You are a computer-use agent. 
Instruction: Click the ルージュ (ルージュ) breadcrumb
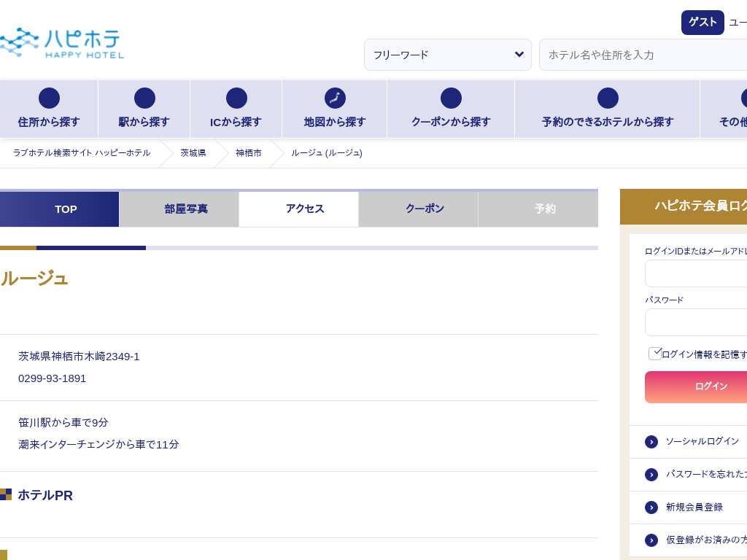pyautogui.click(x=327, y=153)
